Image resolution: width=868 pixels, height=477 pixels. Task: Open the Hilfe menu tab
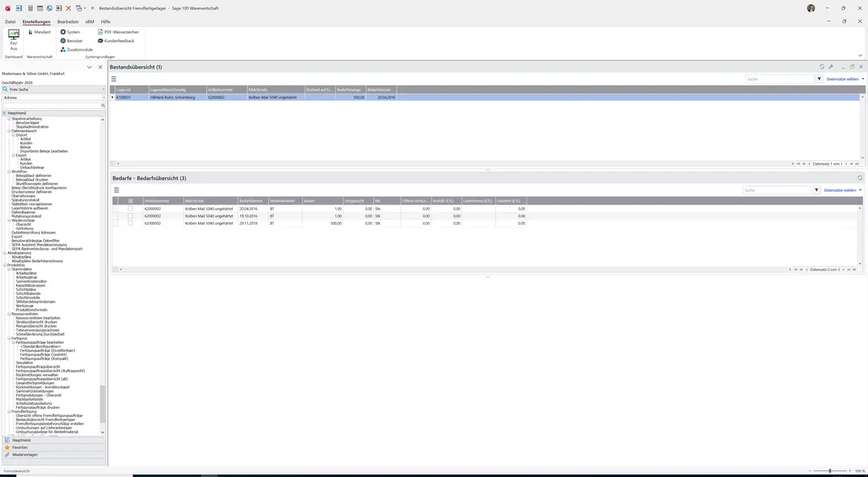[106, 22]
